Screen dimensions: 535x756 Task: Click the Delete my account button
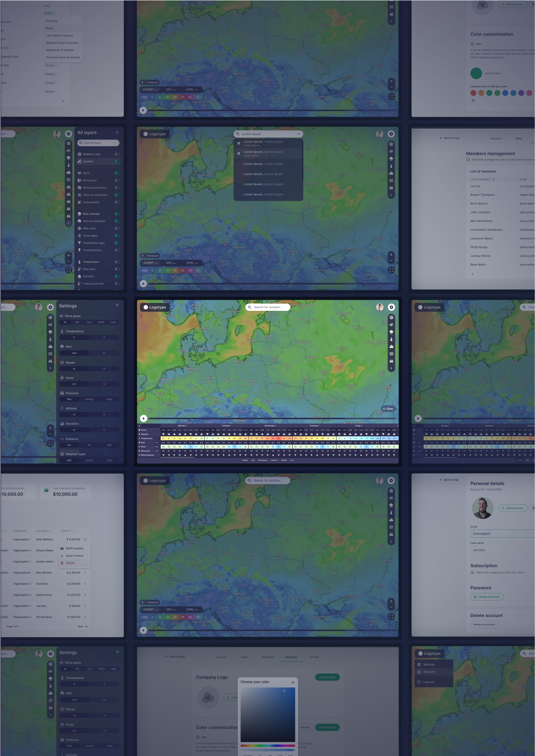tap(484, 624)
